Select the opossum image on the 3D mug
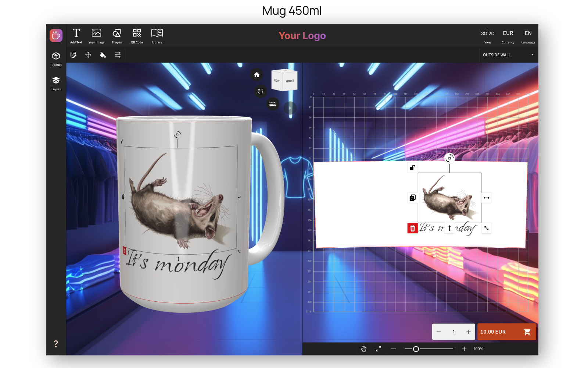Screen dimensions: 588x368 coord(180,201)
